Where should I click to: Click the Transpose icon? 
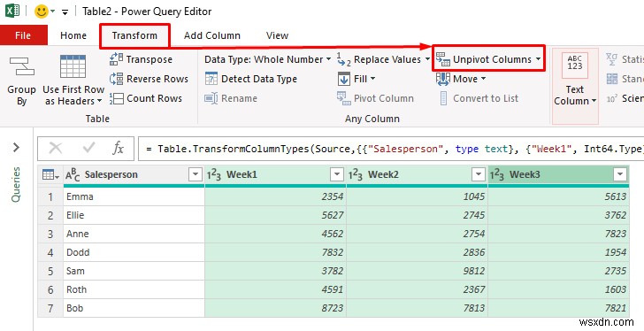[x=116, y=59]
